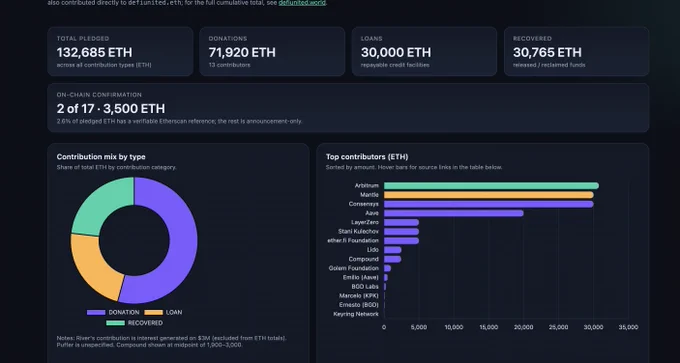Click the Golem Foundation bar
680x363 pixels.
pos(387,268)
